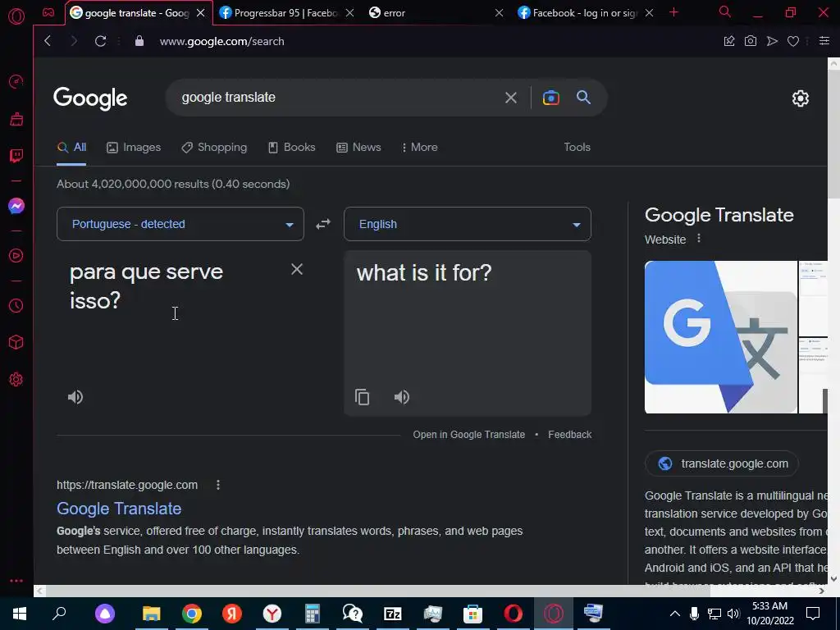
Task: Open sidebar three-dots setup menu
Action: (x=16, y=581)
